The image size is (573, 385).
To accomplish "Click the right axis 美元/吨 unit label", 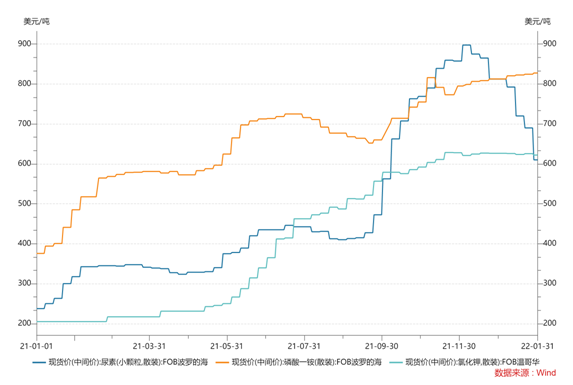I will (538, 22).
